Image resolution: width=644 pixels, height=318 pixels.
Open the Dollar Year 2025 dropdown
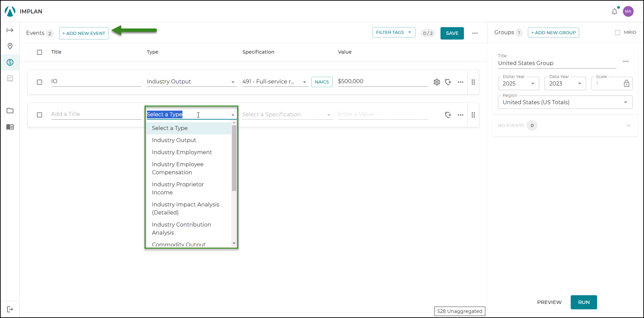(518, 83)
